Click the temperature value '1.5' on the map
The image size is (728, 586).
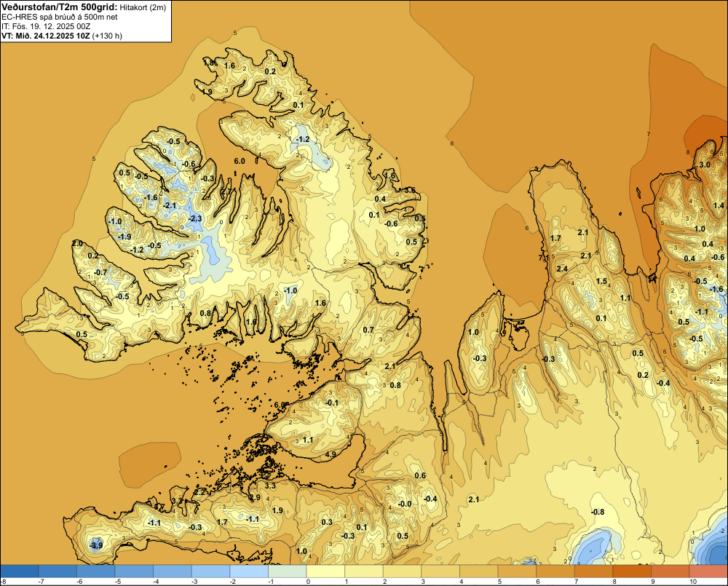601,281
